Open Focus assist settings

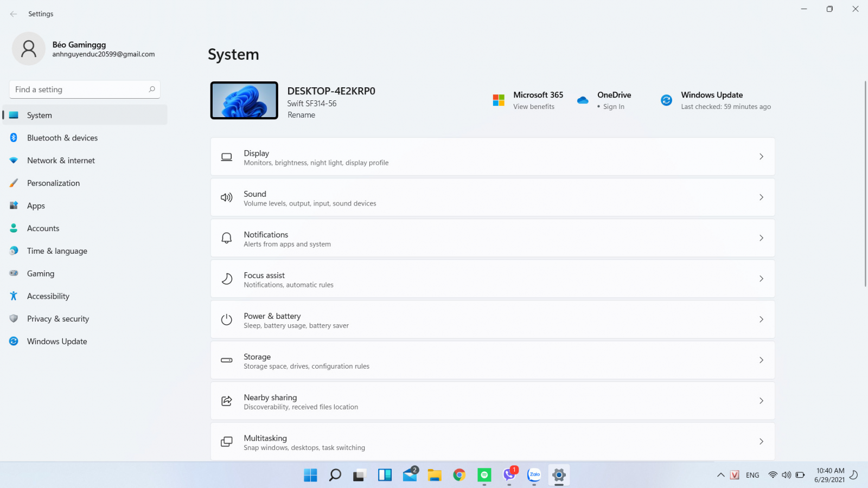[492, 279]
